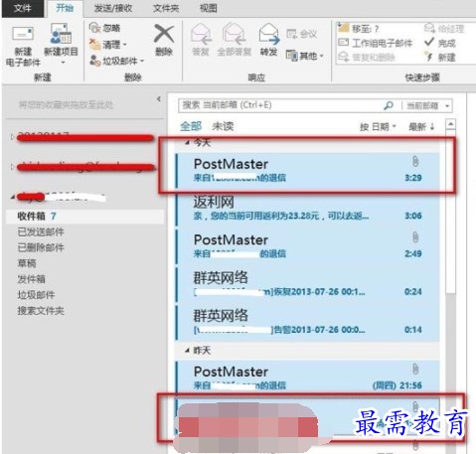Click the Forward (转发) icon
The image size is (476, 454).
(x=269, y=34)
